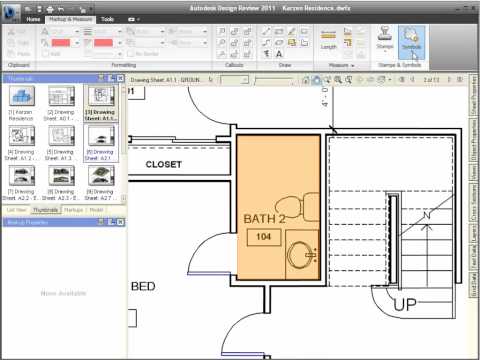Toggle the Bold checkbox in Formatting
The width and height of the screenshot is (480, 360).
tap(46, 54)
